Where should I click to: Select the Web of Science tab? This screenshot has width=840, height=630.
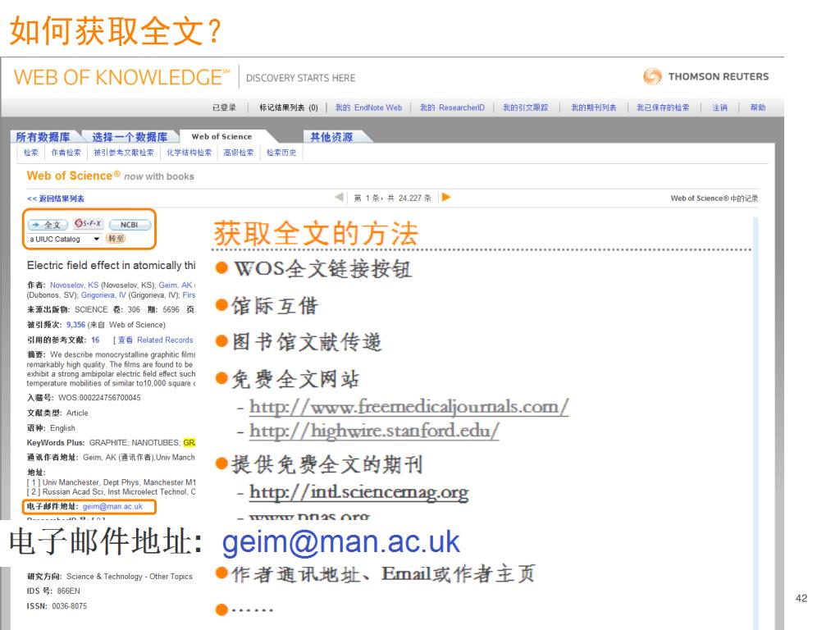[x=221, y=137]
